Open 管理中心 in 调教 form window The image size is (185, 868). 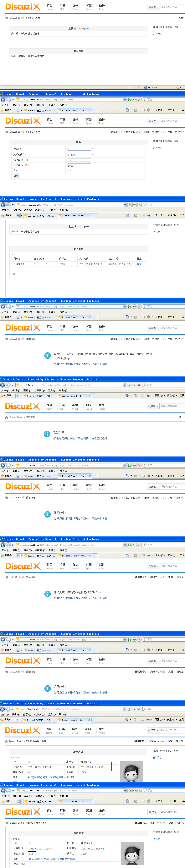[x=179, y=132]
